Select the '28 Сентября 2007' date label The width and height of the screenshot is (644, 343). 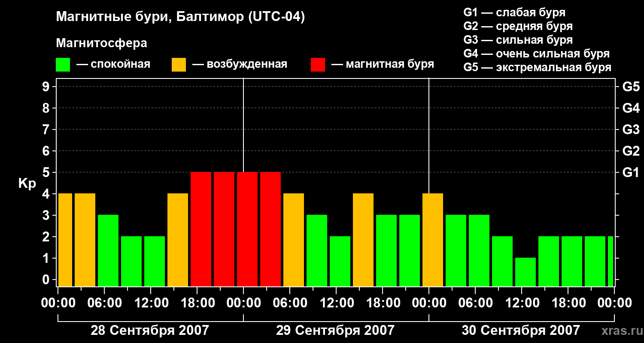tap(150, 331)
